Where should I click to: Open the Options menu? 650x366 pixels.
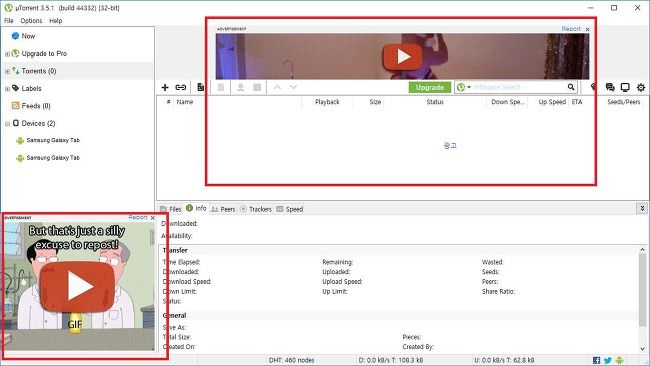pos(31,21)
